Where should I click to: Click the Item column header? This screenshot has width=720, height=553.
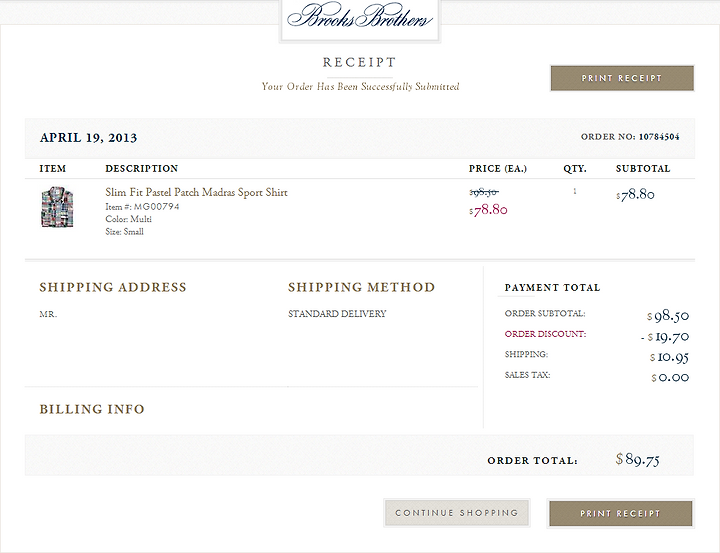tap(52, 169)
